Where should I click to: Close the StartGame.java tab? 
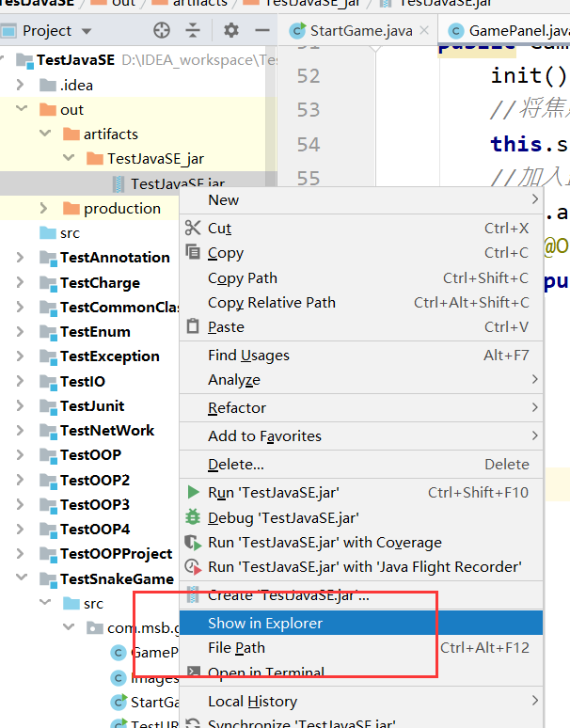point(424,30)
